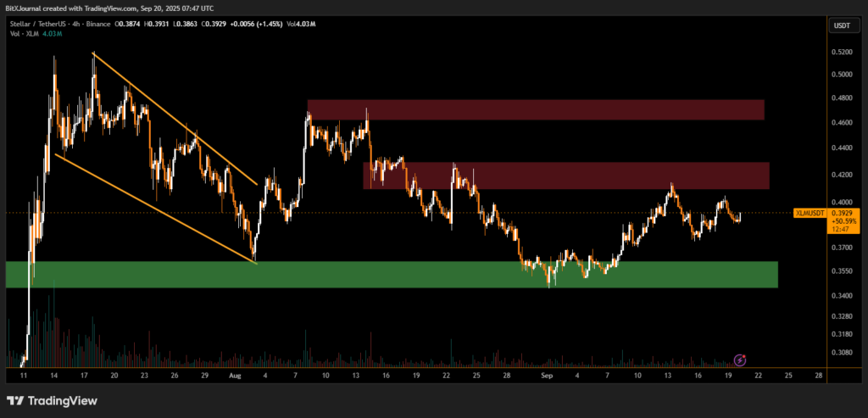Select the lower red resistance zone rectangle
Image resolution: width=868 pixels, height=418 pixels.
tap(565, 176)
